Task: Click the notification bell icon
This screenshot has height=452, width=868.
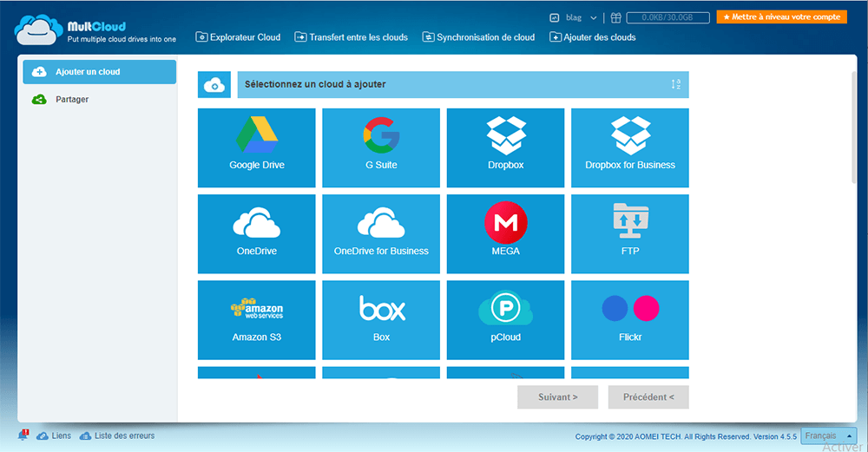Action: (23, 436)
